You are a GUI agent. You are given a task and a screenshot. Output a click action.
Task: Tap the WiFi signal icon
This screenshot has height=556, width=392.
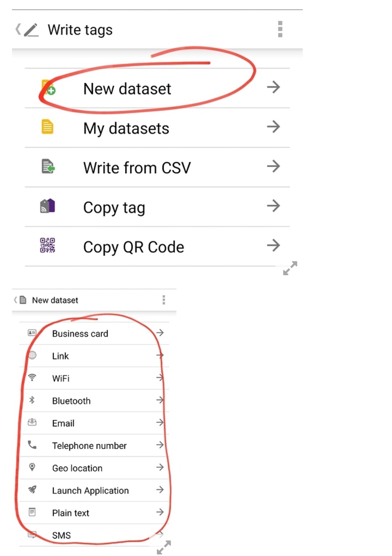click(x=32, y=377)
